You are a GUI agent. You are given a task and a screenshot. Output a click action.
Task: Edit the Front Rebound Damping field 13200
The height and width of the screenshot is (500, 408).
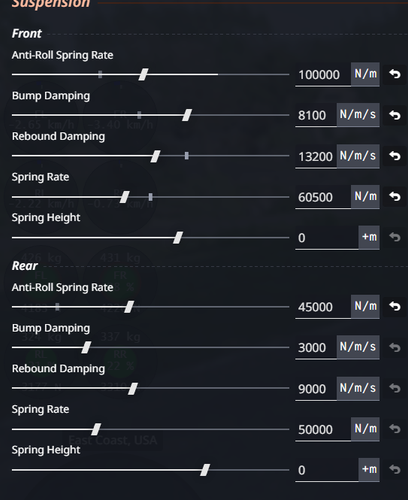(316, 156)
